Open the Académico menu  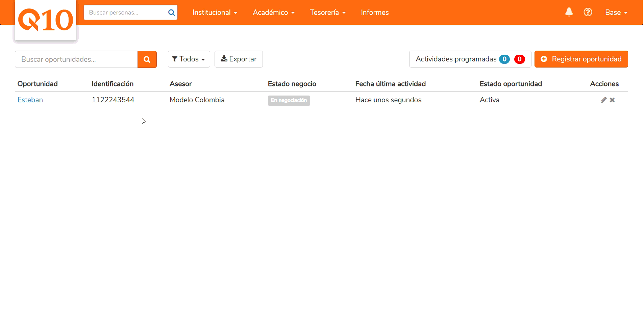[x=274, y=12]
